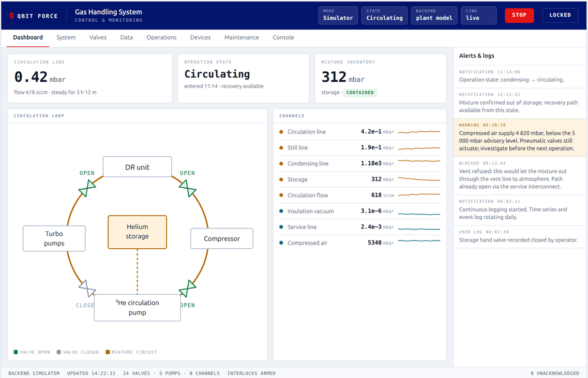Click the Storage sparkline chart

click(419, 180)
